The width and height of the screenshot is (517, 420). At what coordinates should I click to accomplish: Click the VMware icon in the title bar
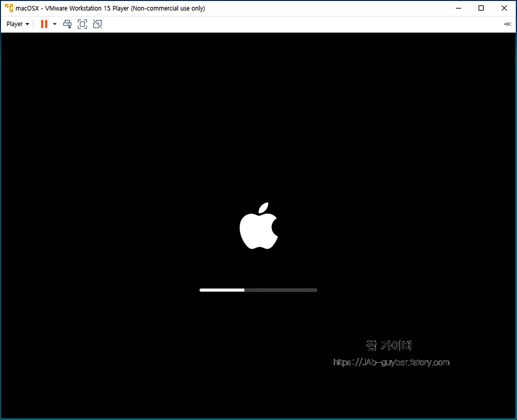click(x=9, y=8)
